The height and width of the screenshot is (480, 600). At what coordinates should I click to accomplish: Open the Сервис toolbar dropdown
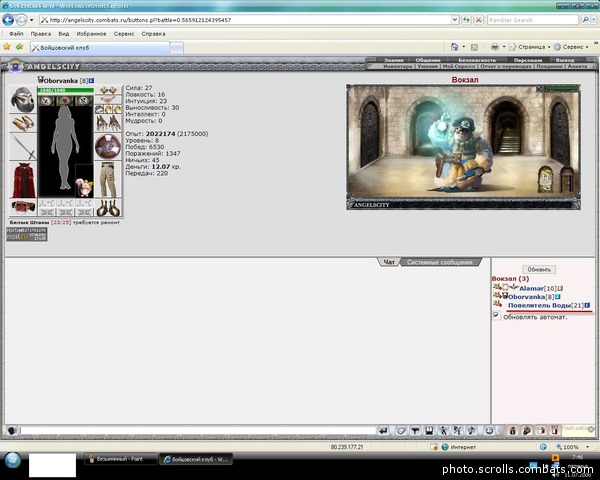point(571,47)
